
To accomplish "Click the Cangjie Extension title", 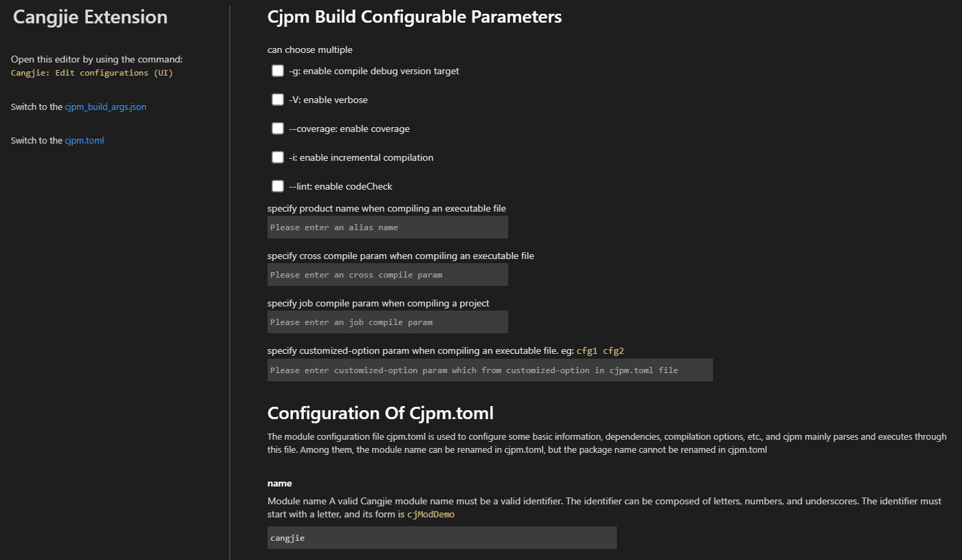I will tap(89, 16).
